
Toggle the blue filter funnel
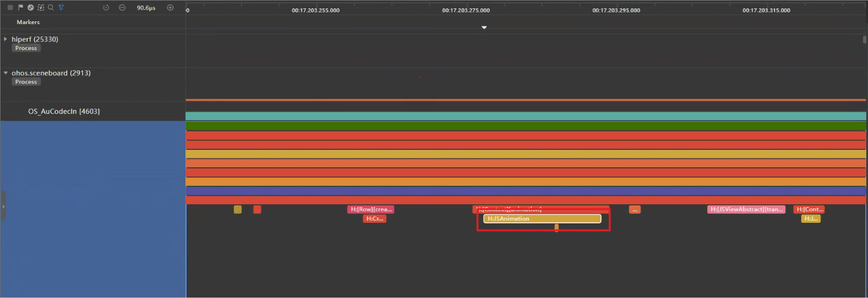click(x=61, y=8)
